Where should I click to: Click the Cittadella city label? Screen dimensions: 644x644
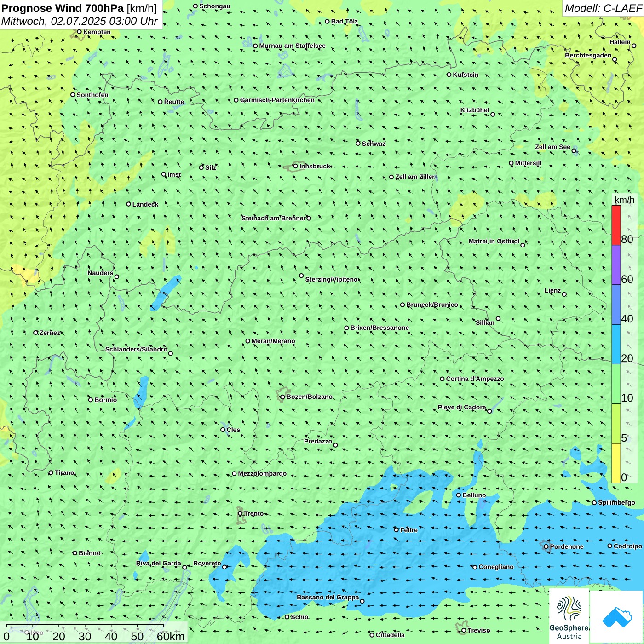(390, 635)
